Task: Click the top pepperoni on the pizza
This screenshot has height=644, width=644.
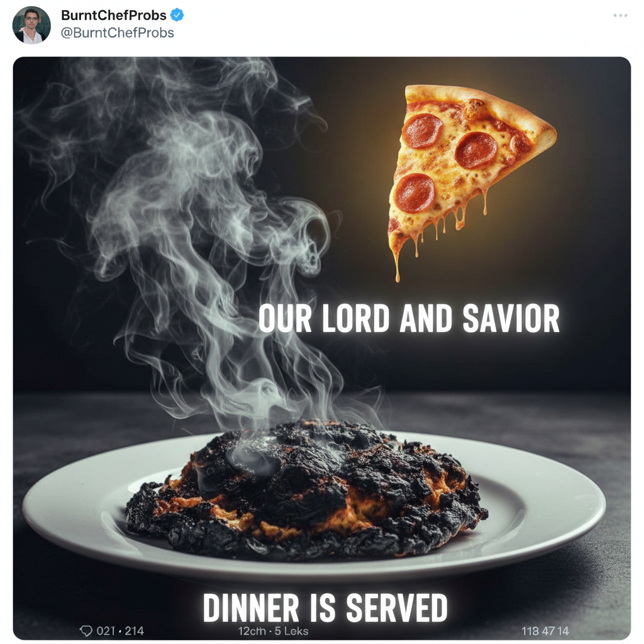Action: coord(423,131)
